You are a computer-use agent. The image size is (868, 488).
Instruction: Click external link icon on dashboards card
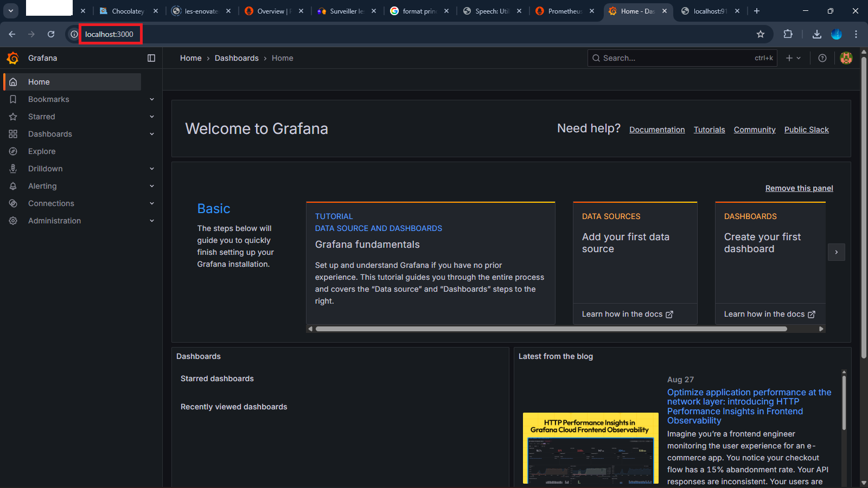click(x=812, y=314)
